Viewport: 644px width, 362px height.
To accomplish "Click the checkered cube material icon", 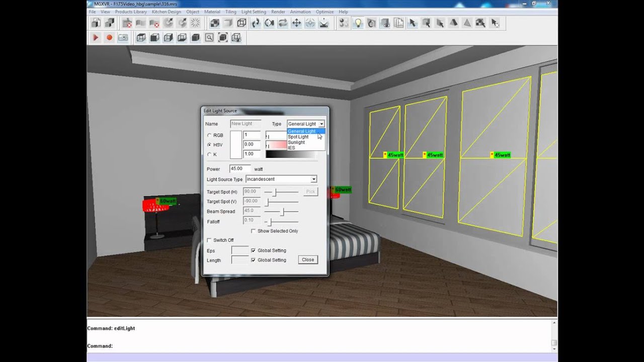I will click(214, 23).
